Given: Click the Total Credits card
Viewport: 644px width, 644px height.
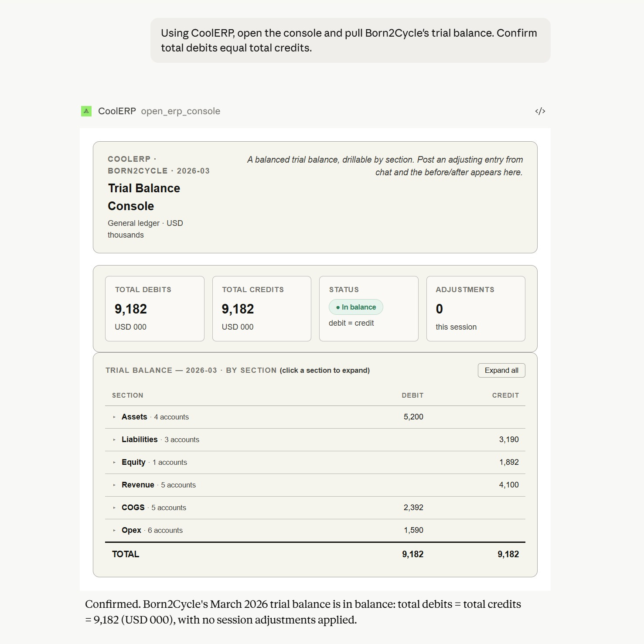Looking at the screenshot, I should pos(262,309).
